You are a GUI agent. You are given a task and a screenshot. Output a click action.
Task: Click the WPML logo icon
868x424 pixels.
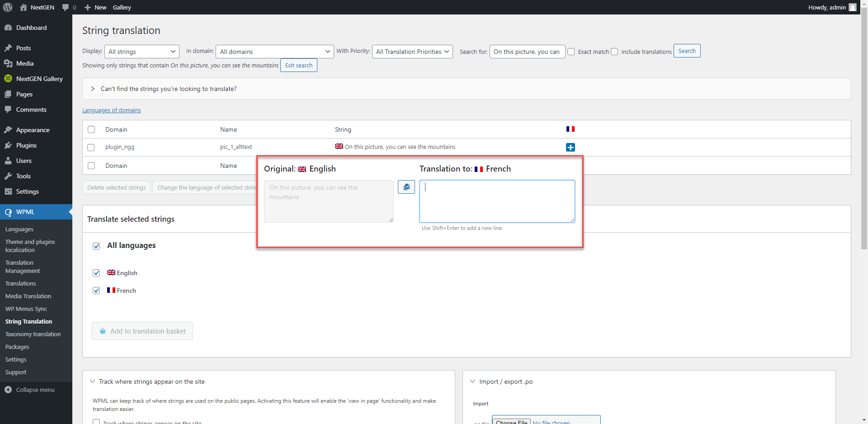click(8, 212)
